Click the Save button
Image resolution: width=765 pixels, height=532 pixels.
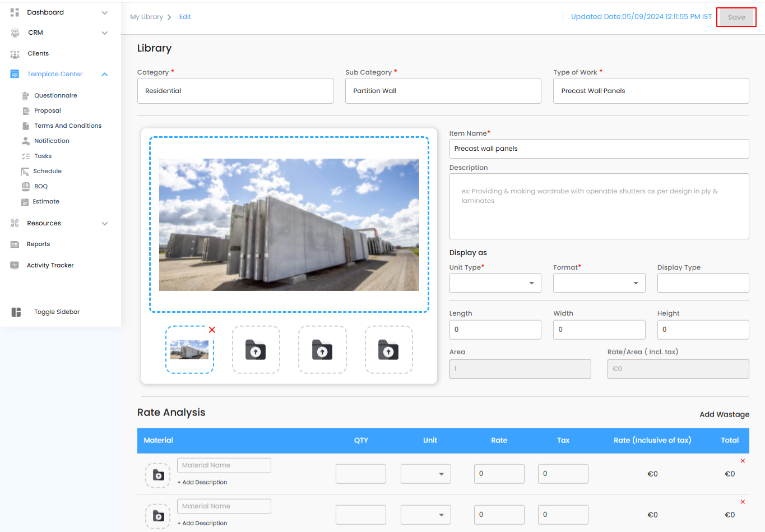(736, 17)
